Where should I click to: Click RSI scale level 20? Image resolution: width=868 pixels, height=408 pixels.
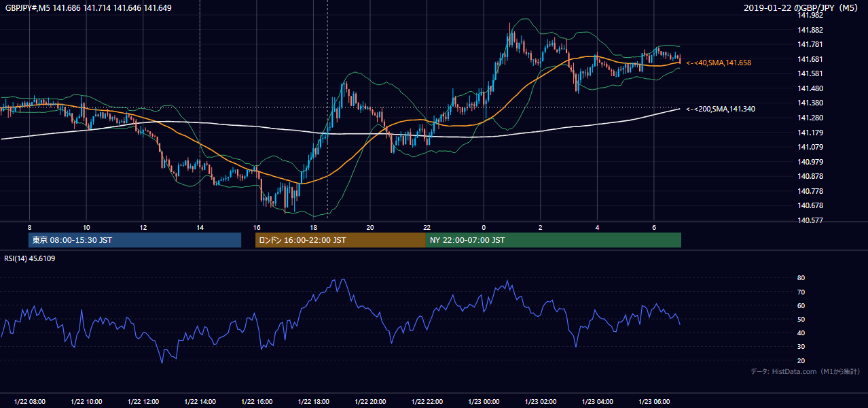(x=801, y=360)
